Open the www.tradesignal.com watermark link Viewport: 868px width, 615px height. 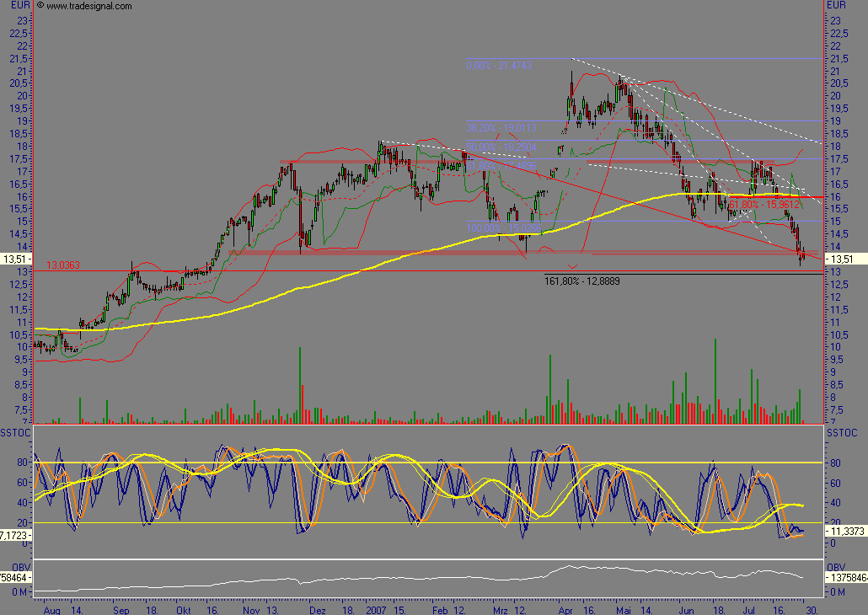point(89,6)
